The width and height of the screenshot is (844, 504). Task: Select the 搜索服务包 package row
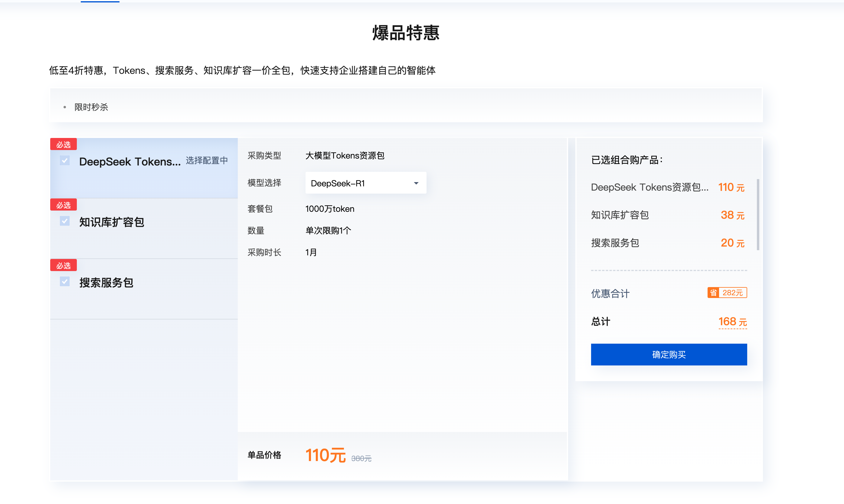[x=144, y=289]
